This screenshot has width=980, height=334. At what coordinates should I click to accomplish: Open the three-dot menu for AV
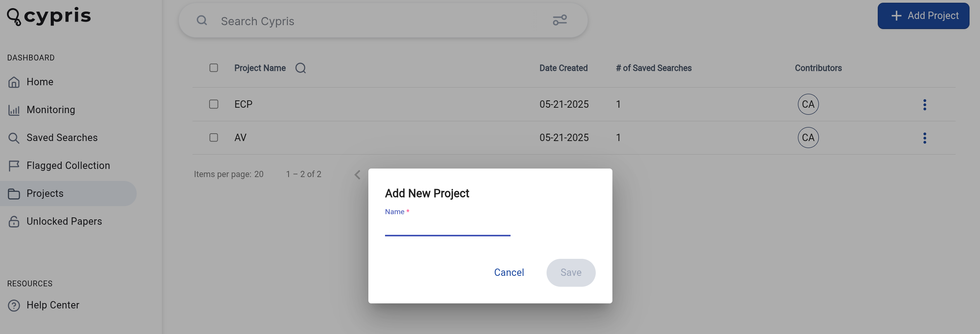coord(925,138)
